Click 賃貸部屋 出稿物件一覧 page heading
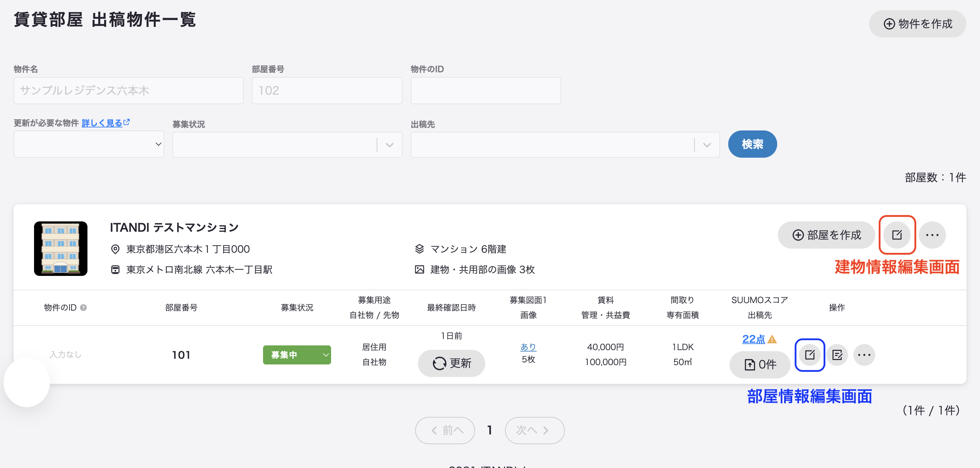This screenshot has height=468, width=980. [104, 19]
